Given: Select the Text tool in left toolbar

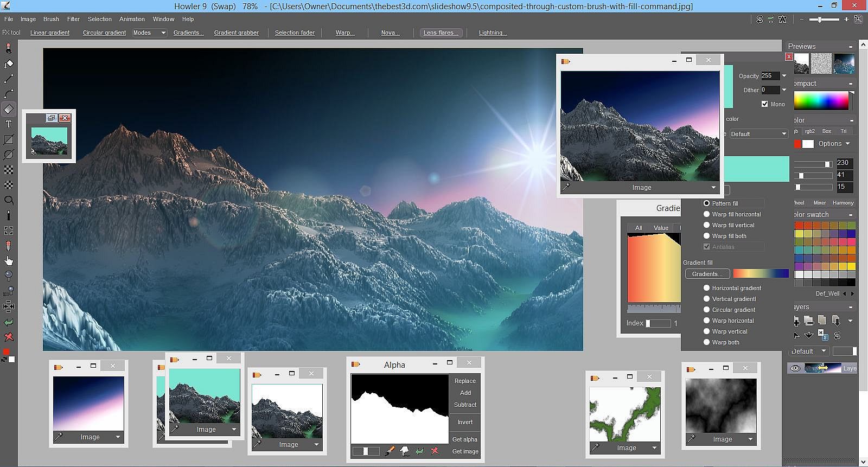Looking at the screenshot, I should (x=9, y=124).
